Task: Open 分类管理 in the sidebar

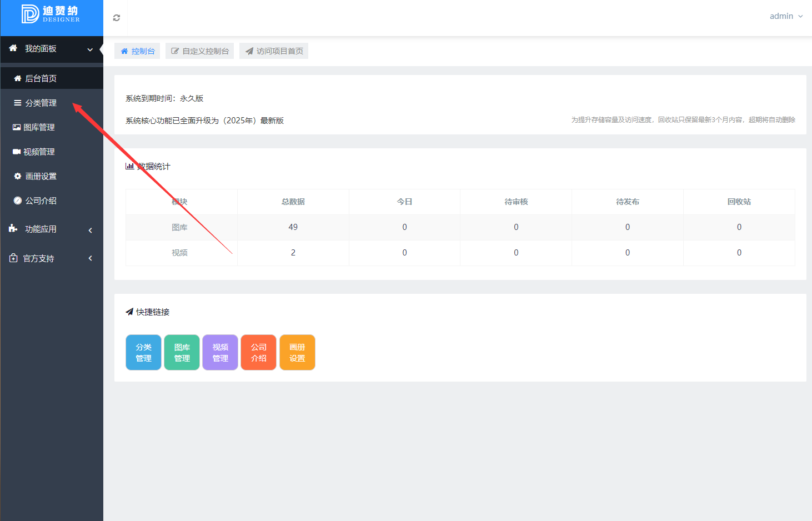Action: [52, 103]
